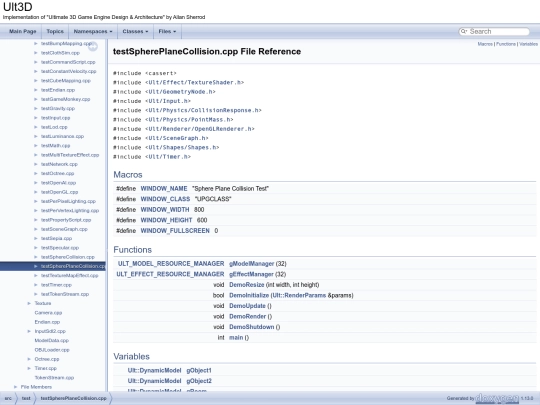Expand the InputSdl2.cpp tree node
Image resolution: width=540 pixels, height=405 pixels.
[x=29, y=331]
